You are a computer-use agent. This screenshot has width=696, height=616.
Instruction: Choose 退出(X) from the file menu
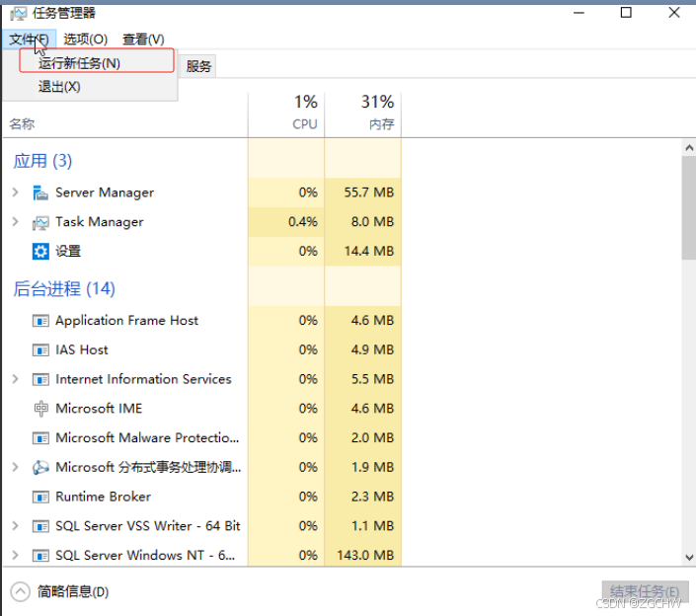click(91, 87)
